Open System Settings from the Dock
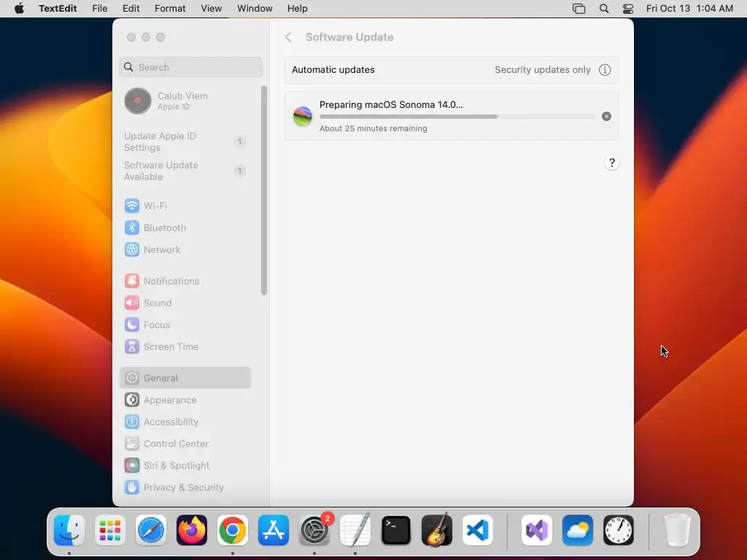This screenshot has height=560, width=747. coord(314,530)
